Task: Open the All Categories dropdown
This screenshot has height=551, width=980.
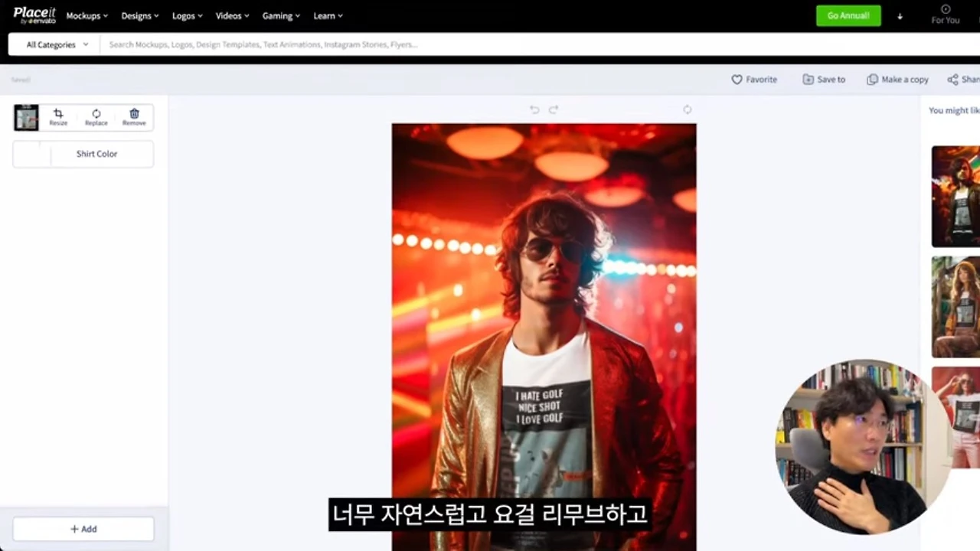Action: pyautogui.click(x=57, y=44)
